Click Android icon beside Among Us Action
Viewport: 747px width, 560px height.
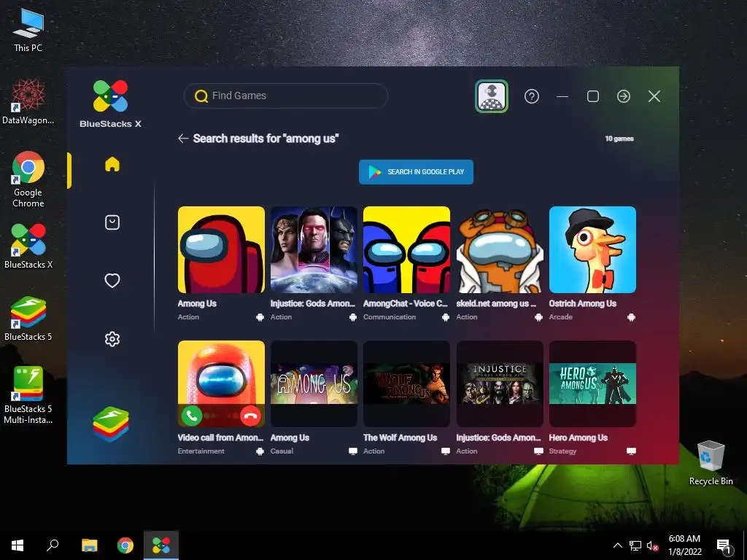point(260,317)
